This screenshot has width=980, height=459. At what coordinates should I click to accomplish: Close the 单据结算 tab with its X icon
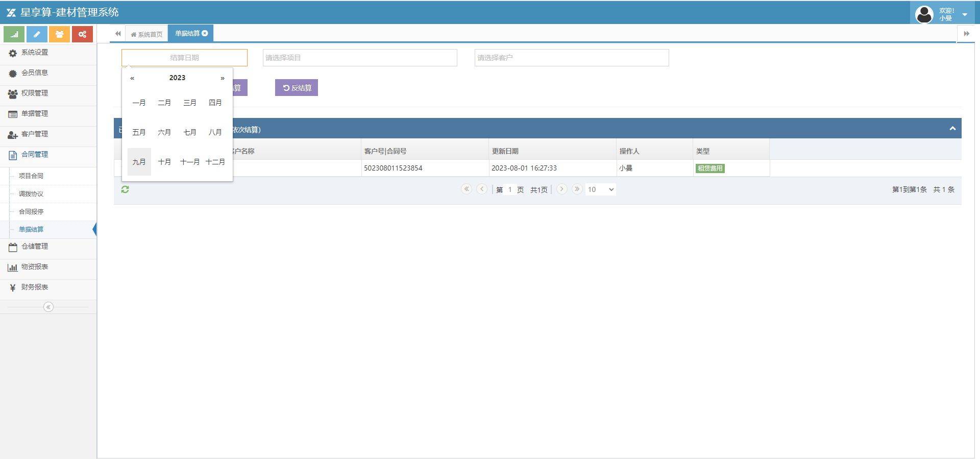click(205, 33)
